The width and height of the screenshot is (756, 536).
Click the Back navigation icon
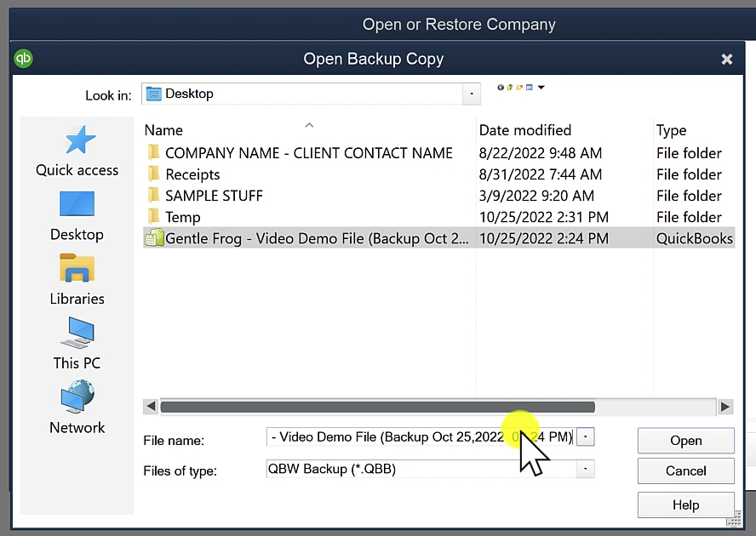point(501,88)
